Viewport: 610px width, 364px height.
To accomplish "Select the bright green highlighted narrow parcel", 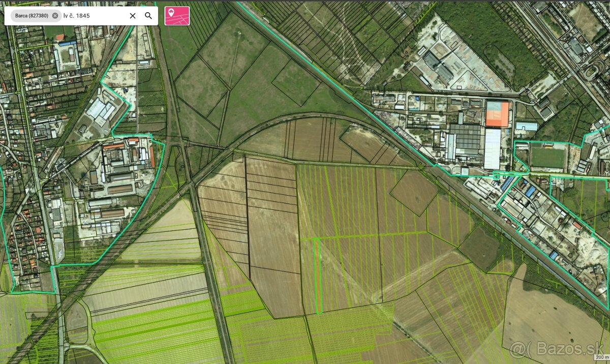I will 319,275.
